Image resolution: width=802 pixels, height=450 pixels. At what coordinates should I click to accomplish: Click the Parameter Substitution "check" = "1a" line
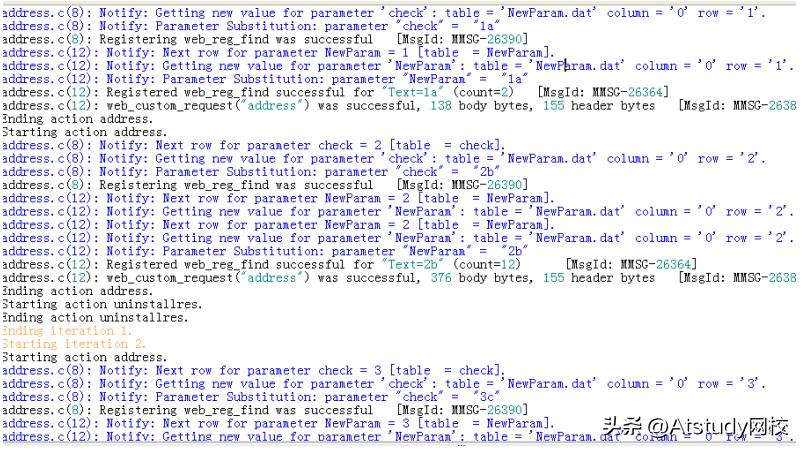251,26
